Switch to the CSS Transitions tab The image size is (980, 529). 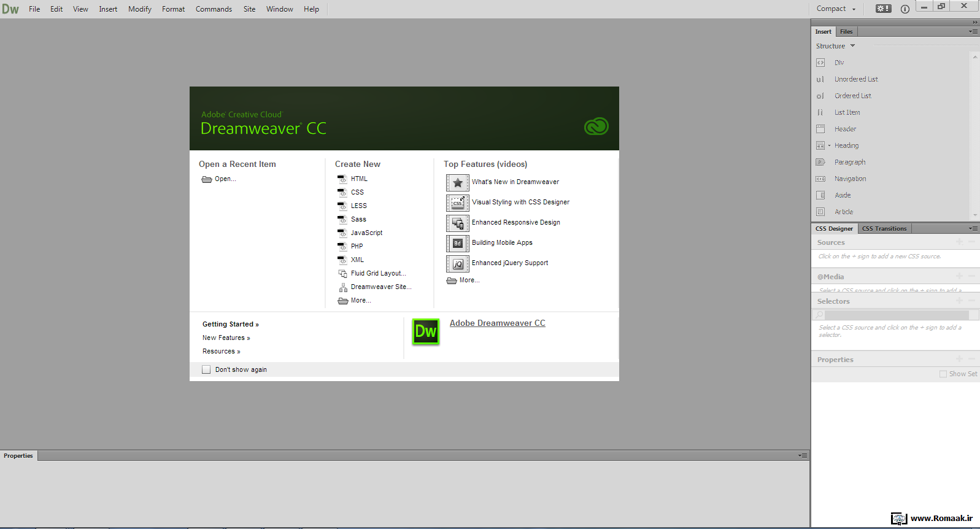[884, 228]
